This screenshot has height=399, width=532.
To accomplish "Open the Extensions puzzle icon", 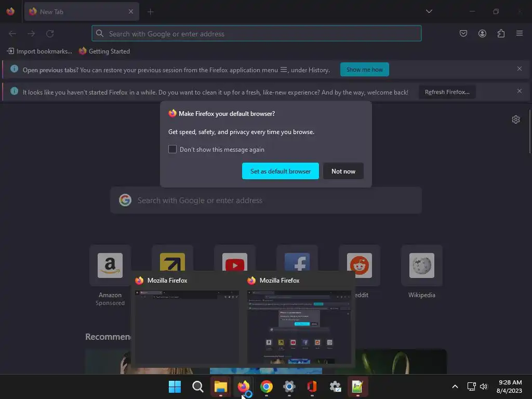I will point(501,33).
